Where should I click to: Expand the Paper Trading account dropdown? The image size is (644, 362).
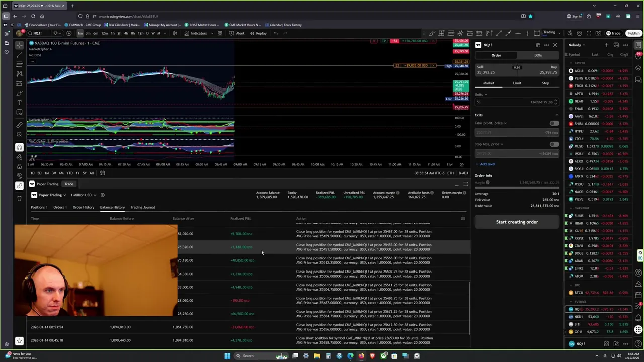(x=52, y=195)
